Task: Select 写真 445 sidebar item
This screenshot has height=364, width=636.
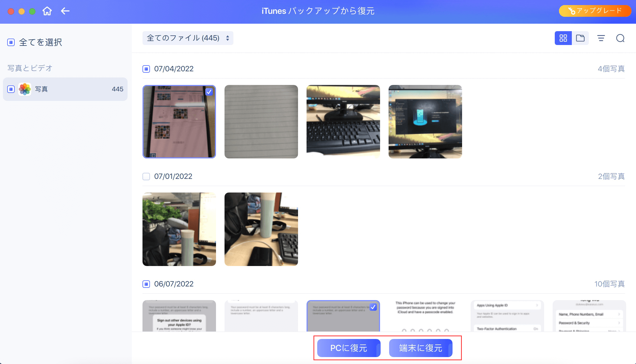Action: [65, 89]
